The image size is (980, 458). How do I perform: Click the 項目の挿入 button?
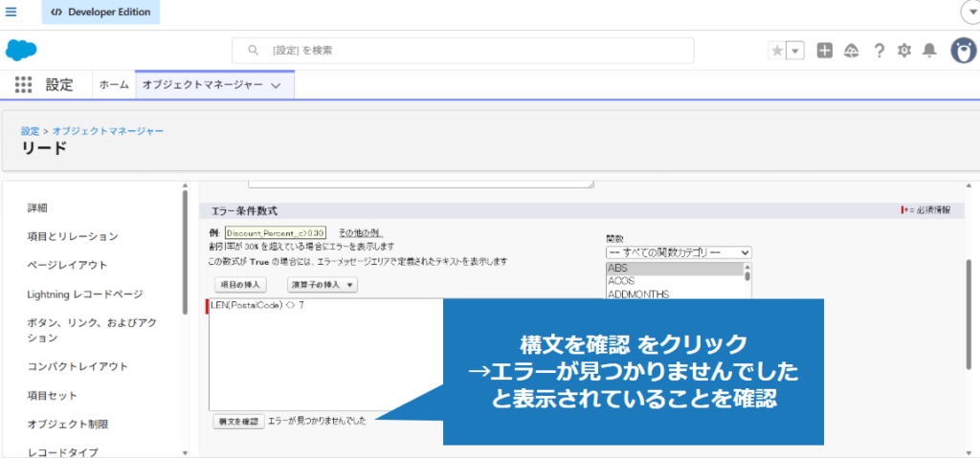coord(240,285)
